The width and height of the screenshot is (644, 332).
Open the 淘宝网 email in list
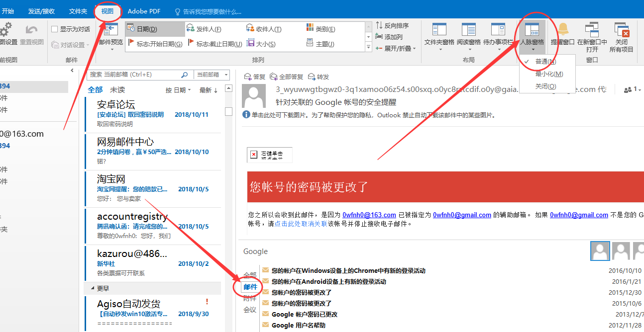coord(153,188)
